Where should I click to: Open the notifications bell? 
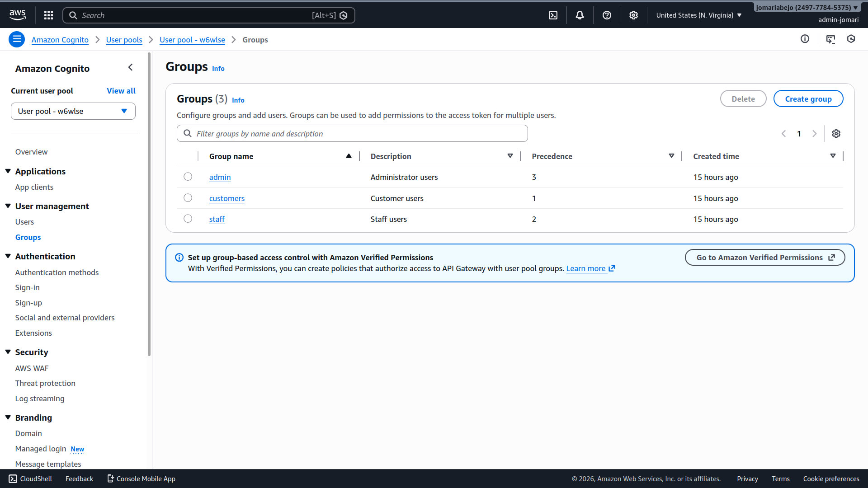(x=580, y=15)
